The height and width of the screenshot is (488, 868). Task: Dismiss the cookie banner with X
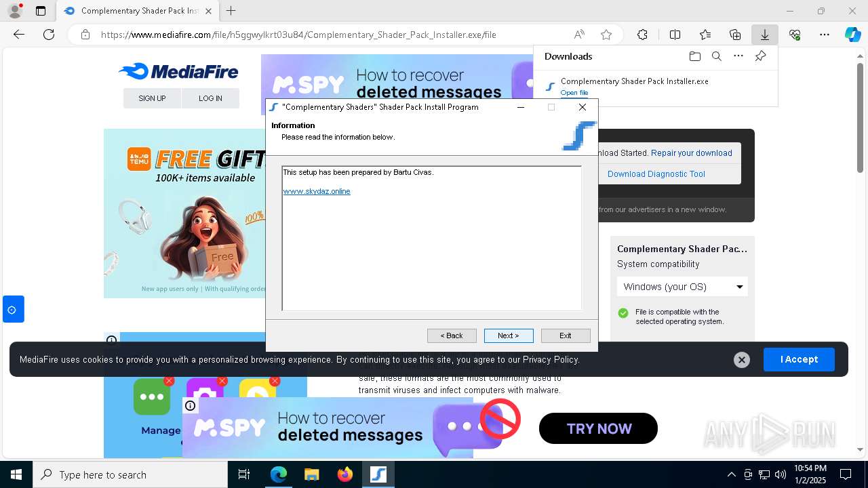[742, 360]
